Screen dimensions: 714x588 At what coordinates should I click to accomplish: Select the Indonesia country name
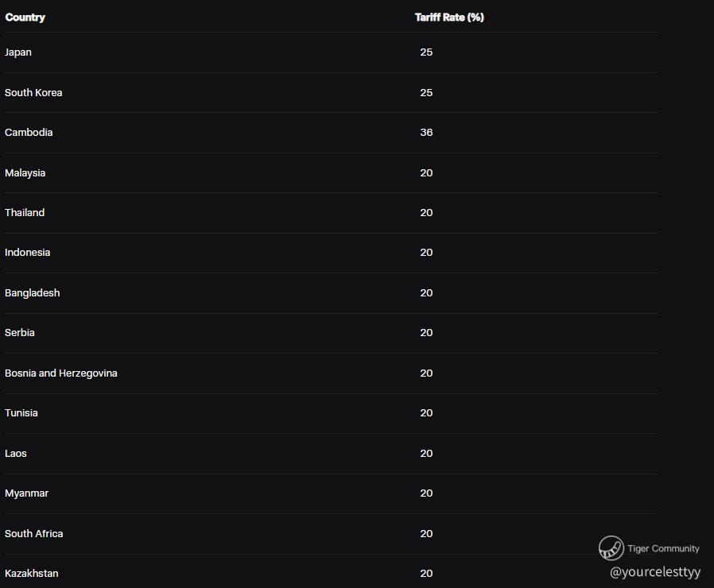coord(27,253)
